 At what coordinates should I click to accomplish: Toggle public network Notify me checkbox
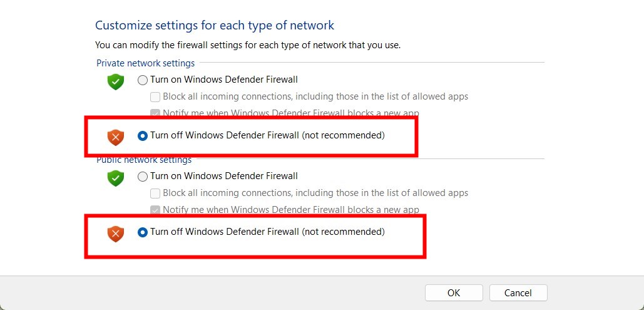click(x=155, y=210)
